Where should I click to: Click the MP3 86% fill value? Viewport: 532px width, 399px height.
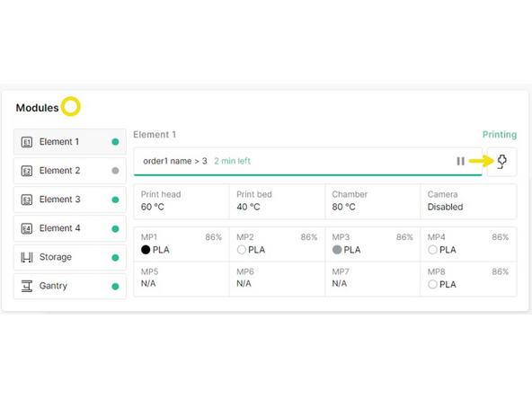(x=404, y=237)
